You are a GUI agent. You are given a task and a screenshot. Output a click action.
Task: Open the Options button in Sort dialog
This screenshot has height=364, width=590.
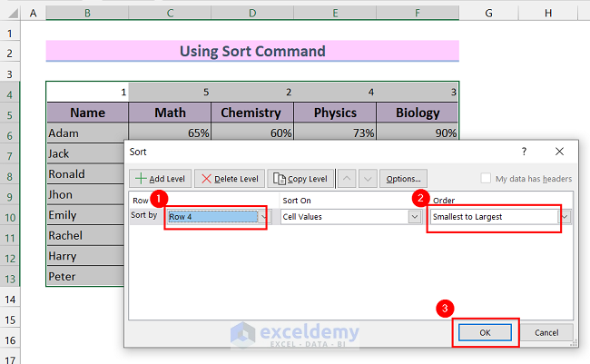click(x=403, y=179)
